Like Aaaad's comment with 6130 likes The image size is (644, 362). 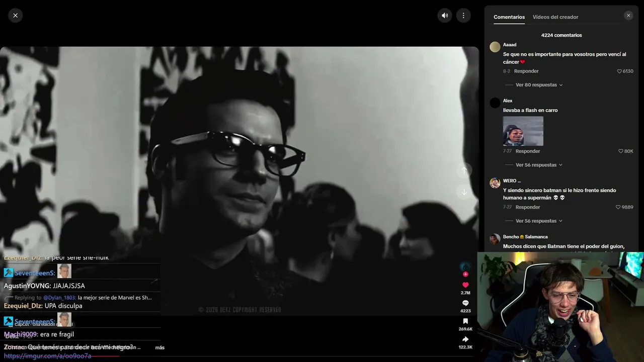(x=620, y=71)
